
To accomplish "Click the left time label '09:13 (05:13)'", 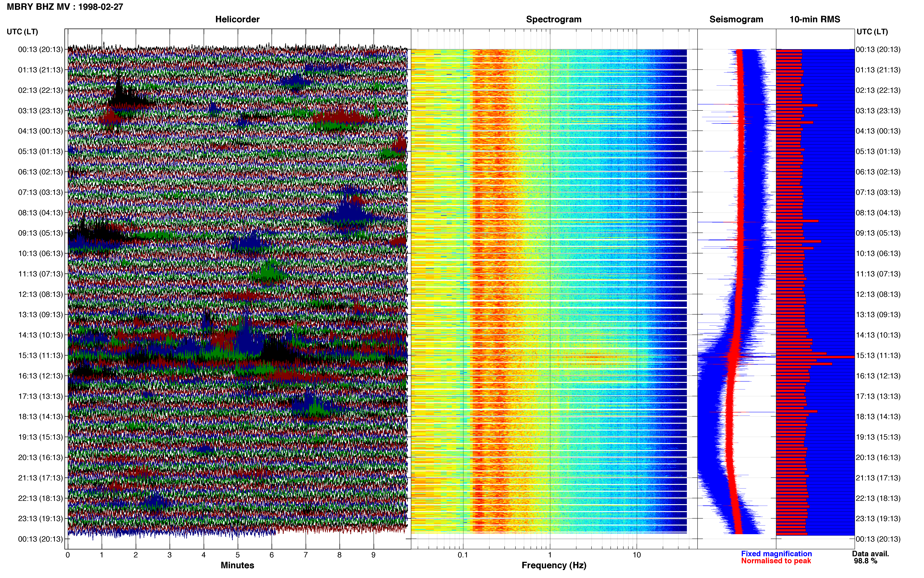I will click(41, 233).
